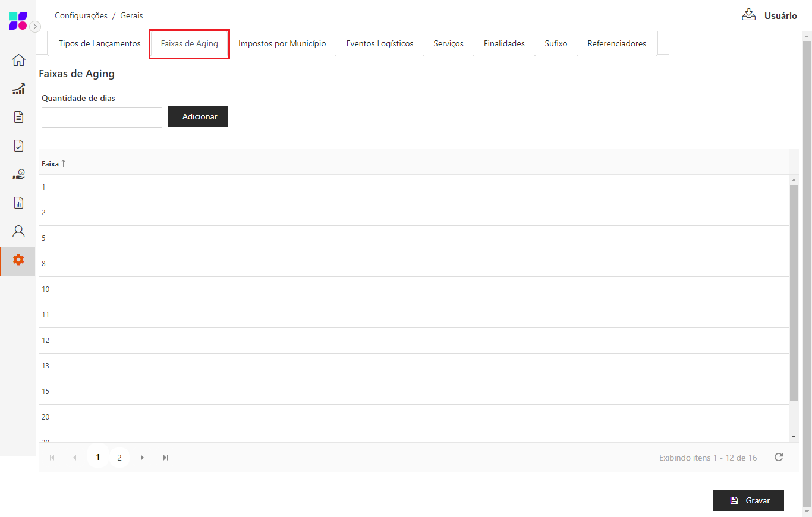The width and height of the screenshot is (812, 517).
Task: Go to next page arrow
Action: pos(142,458)
